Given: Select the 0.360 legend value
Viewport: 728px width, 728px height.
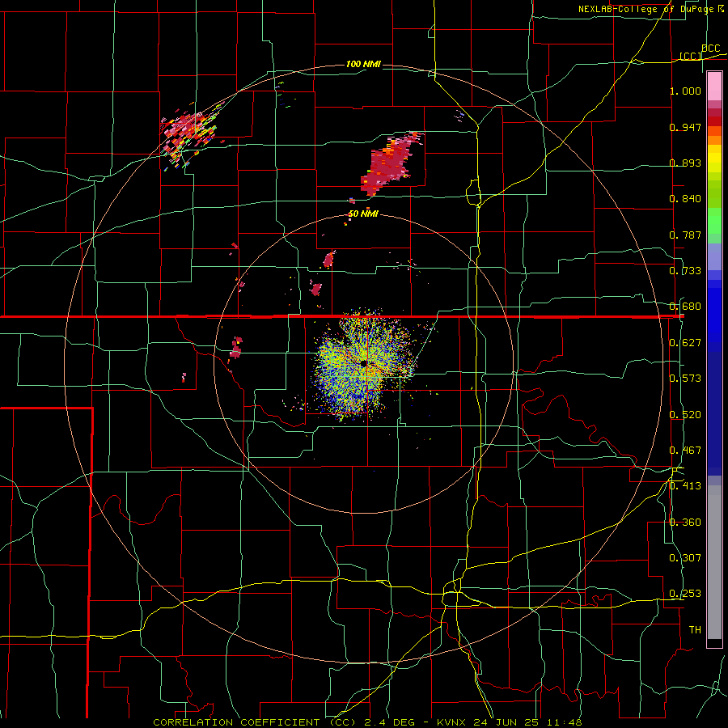Looking at the screenshot, I should pyautogui.click(x=685, y=523).
